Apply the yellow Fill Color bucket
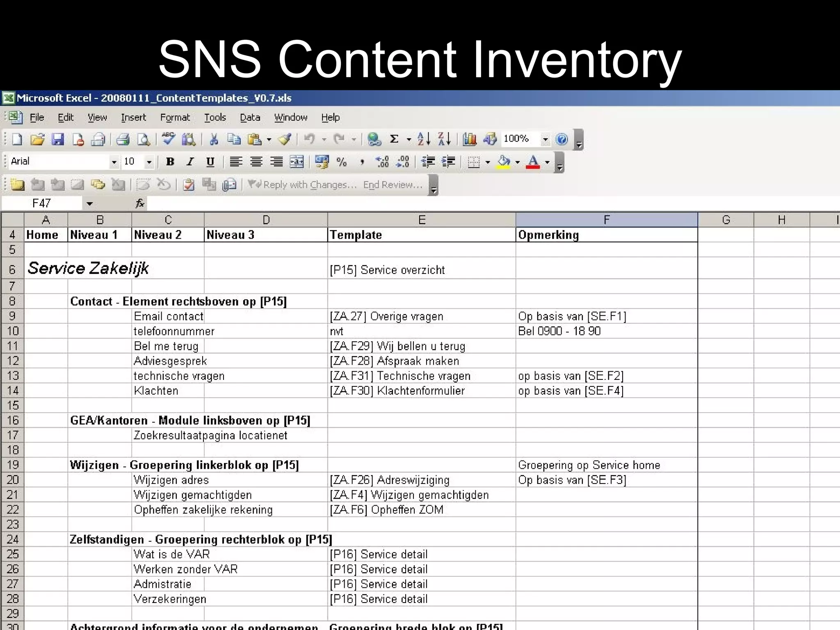Viewport: 840px width, 630px height. click(x=504, y=162)
